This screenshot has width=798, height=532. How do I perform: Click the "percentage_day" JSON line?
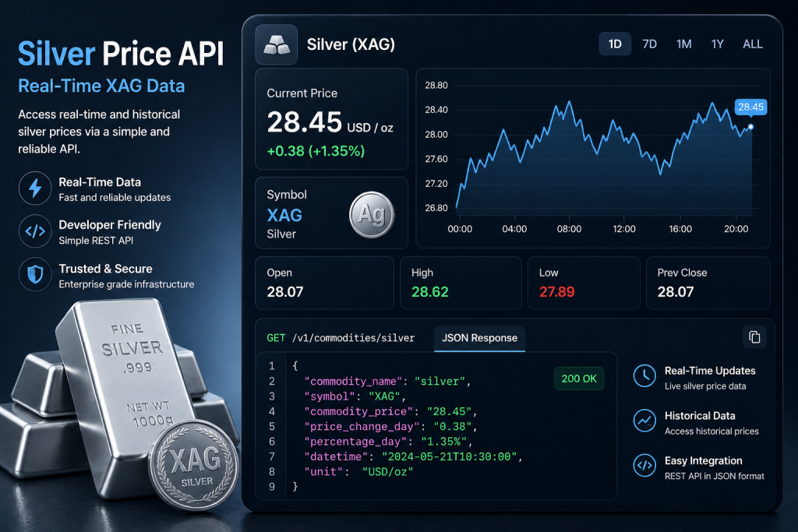point(389,442)
